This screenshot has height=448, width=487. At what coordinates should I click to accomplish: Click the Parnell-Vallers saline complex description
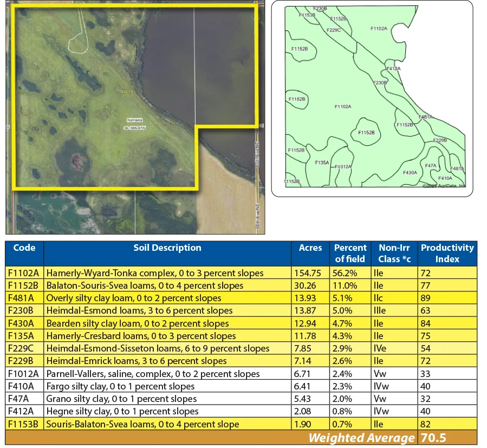pos(153,374)
